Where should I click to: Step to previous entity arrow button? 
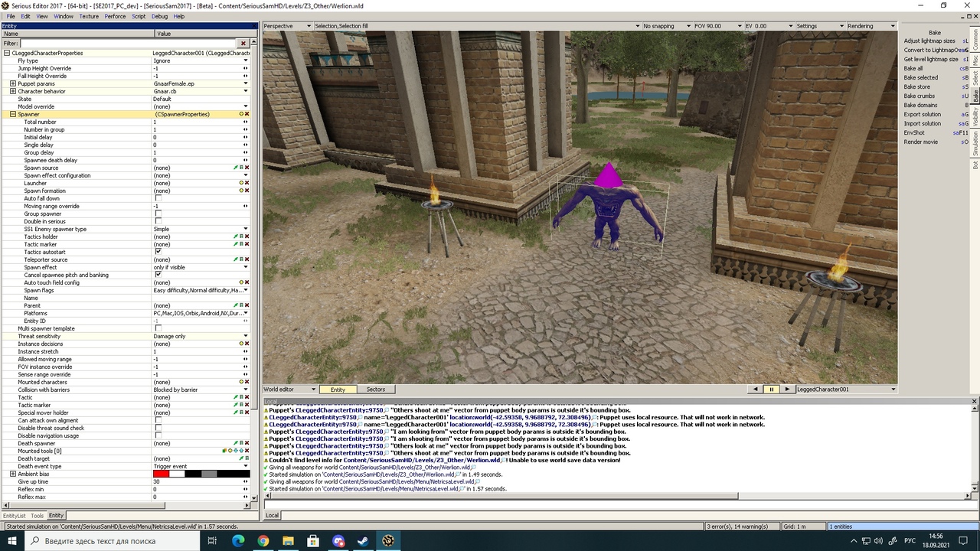coord(756,390)
